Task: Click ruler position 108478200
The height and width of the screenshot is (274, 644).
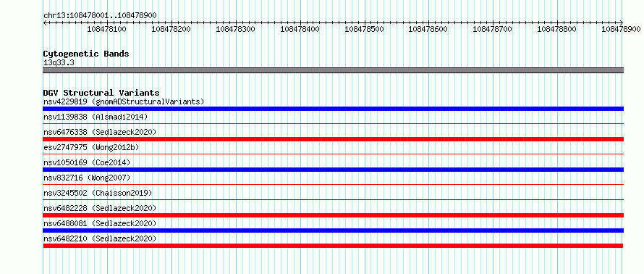Action: click(171, 29)
